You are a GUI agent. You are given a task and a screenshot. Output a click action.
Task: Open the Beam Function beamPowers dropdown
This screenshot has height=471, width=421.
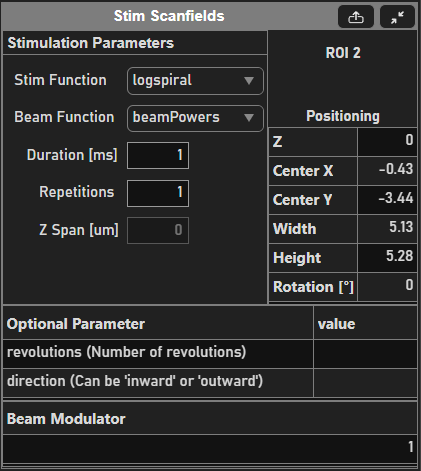coord(195,118)
